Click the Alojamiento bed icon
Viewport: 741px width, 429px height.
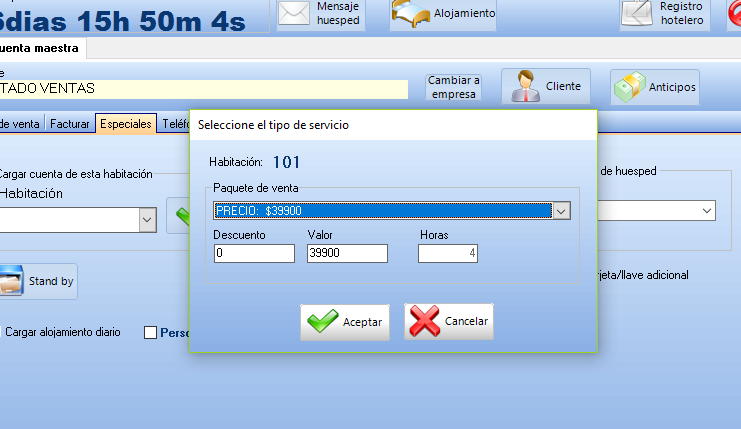(443, 14)
